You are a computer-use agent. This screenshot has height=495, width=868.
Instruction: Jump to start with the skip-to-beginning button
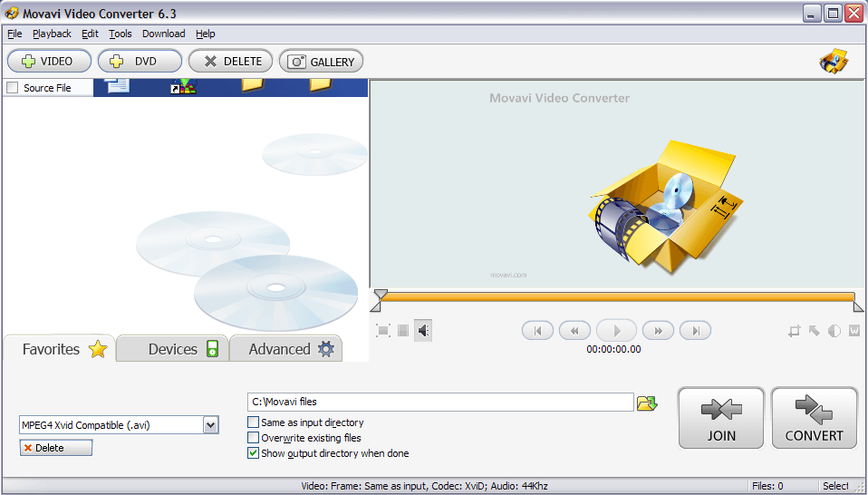pyautogui.click(x=537, y=331)
